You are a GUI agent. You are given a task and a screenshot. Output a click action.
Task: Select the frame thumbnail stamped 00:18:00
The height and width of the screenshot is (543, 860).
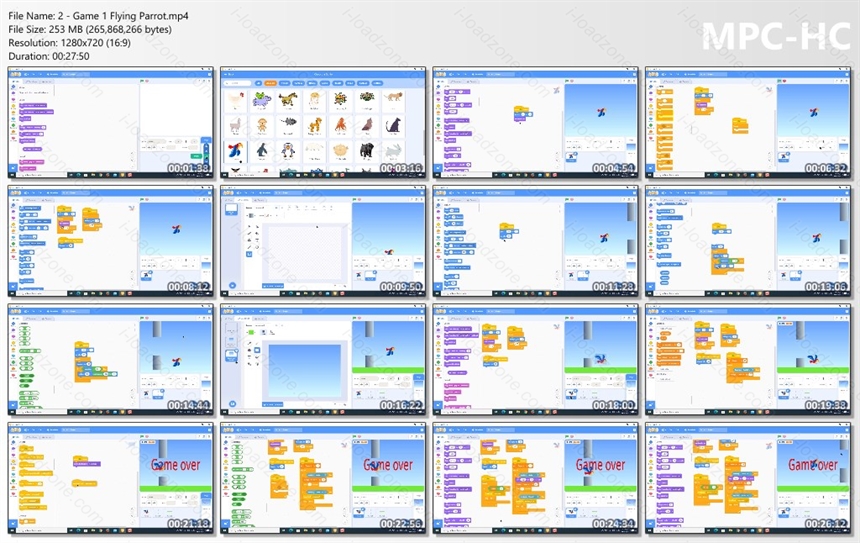click(x=536, y=360)
